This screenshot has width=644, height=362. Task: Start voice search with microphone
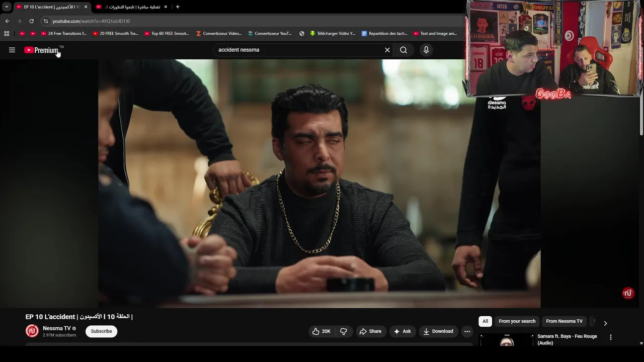click(x=426, y=50)
